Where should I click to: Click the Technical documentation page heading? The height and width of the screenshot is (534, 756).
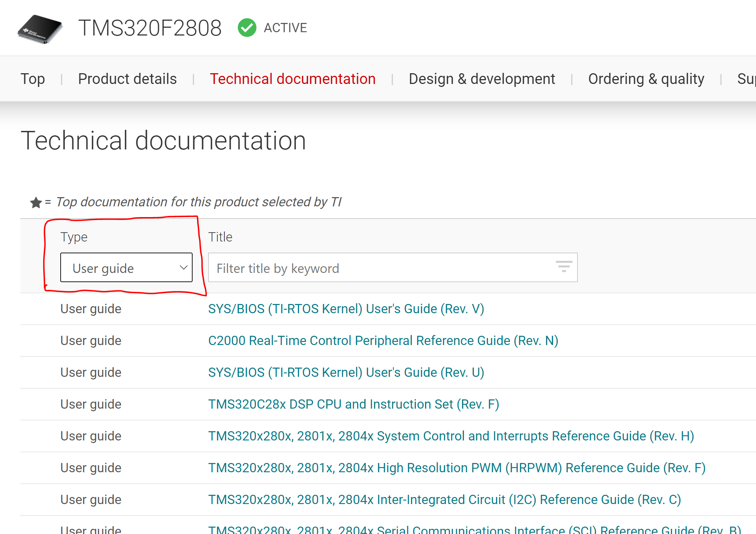click(163, 141)
